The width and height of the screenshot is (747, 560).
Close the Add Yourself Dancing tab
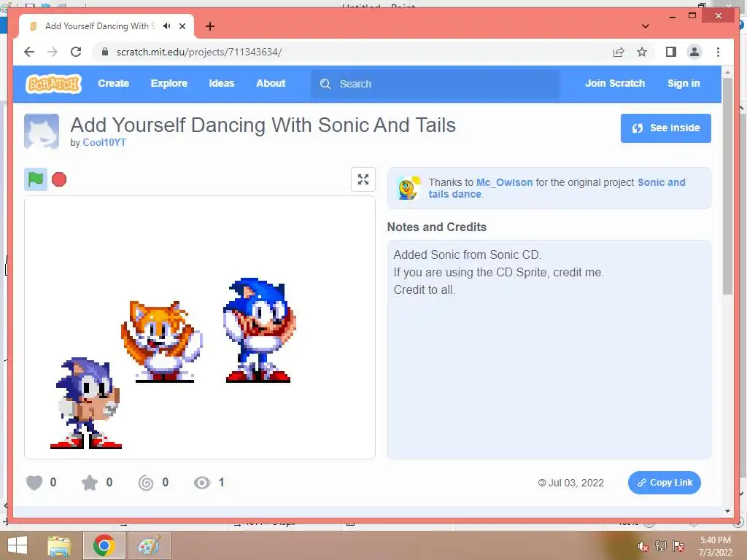click(x=182, y=26)
